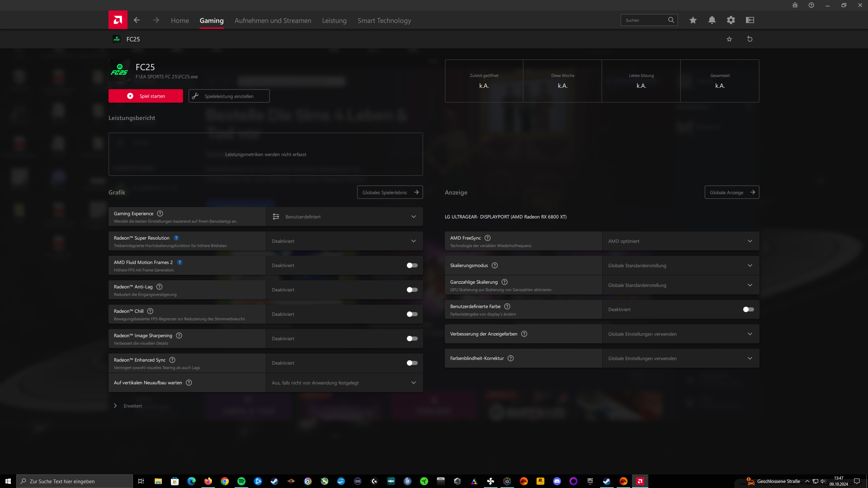Show help for Ganzzahlige Skalierung
The image size is (868, 488).
pos(505,282)
